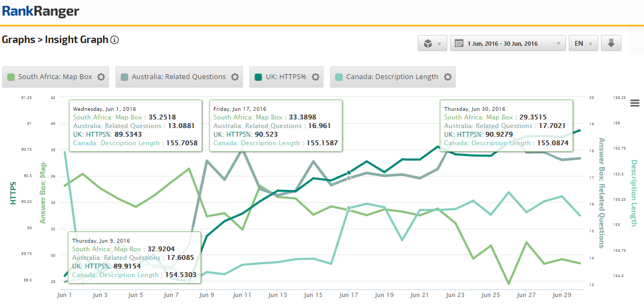
Task: Open the EN language dropdown
Action: [x=583, y=44]
